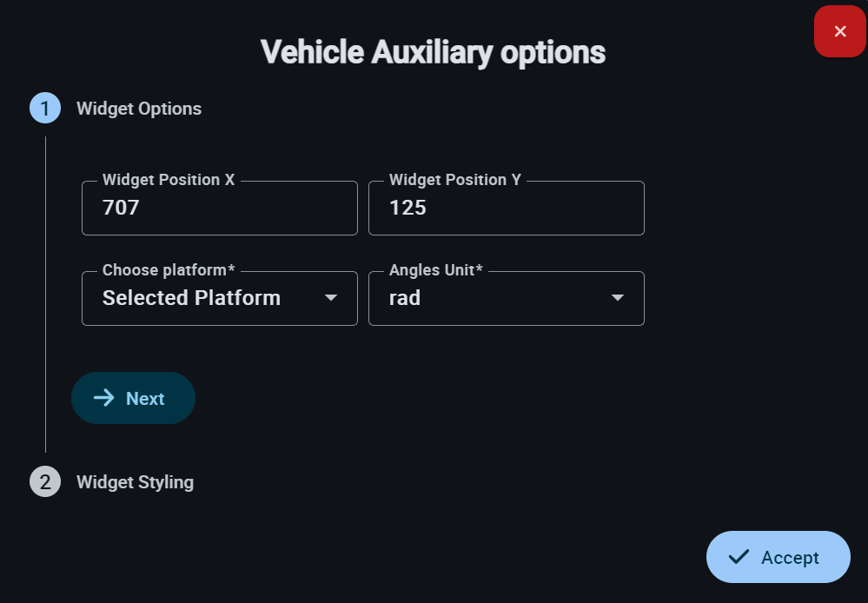Open the Choose platform dropdown

[x=219, y=298]
